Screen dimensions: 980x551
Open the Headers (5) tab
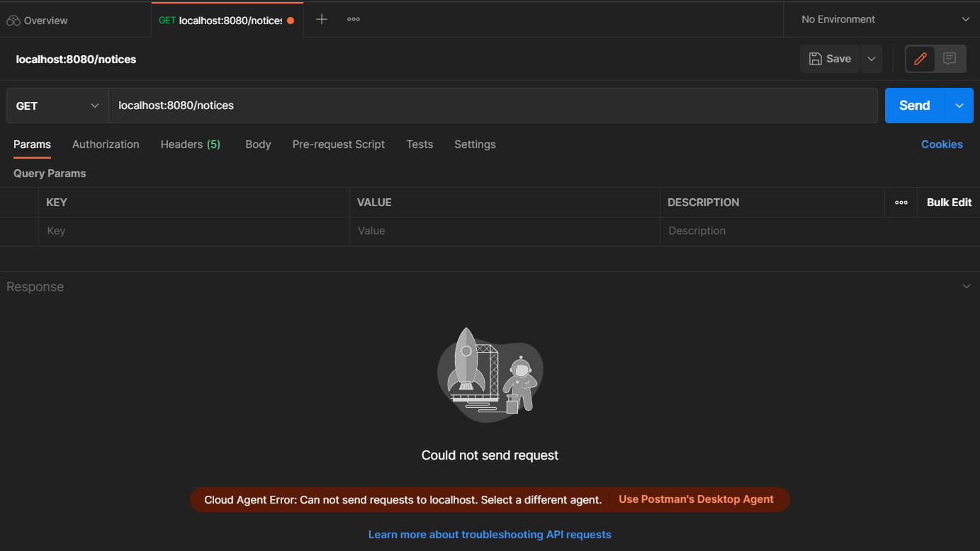(x=191, y=144)
